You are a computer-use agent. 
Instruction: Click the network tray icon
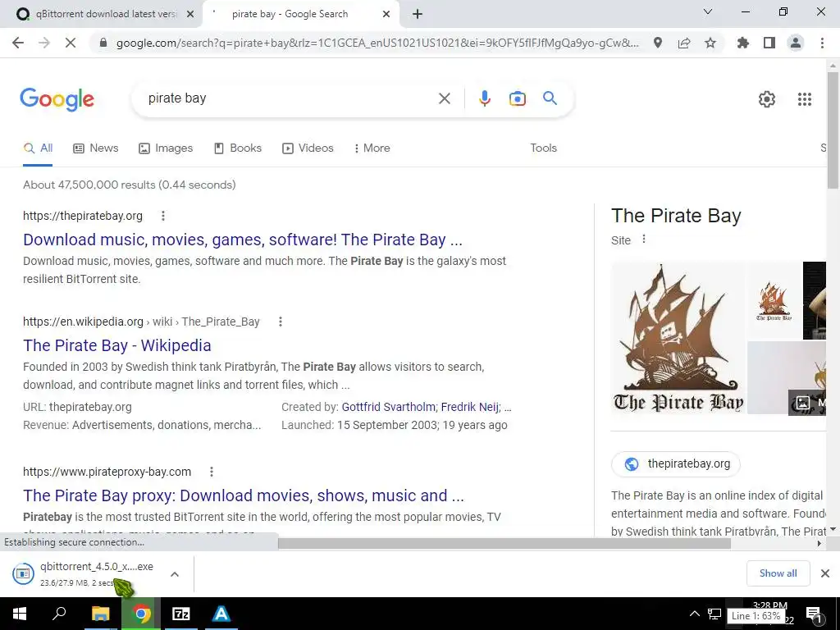coord(714,614)
